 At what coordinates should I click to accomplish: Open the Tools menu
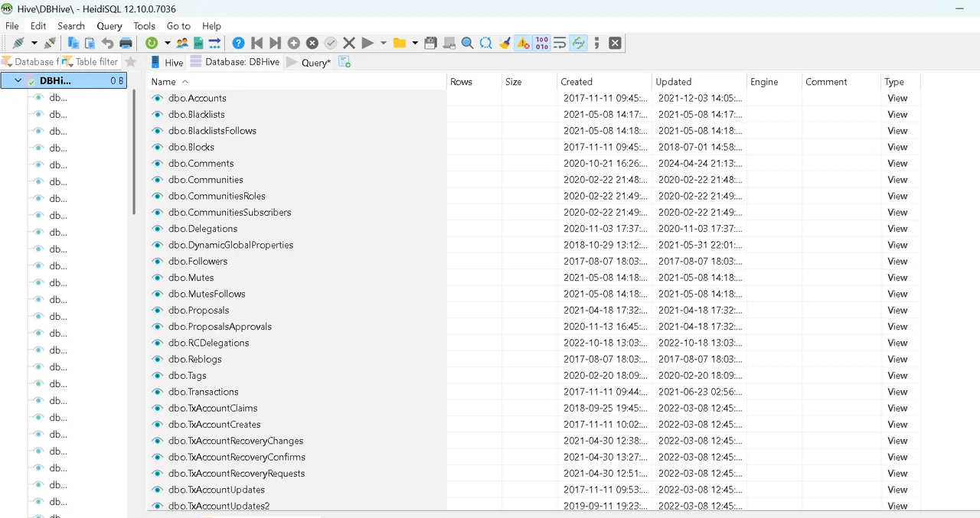(144, 26)
